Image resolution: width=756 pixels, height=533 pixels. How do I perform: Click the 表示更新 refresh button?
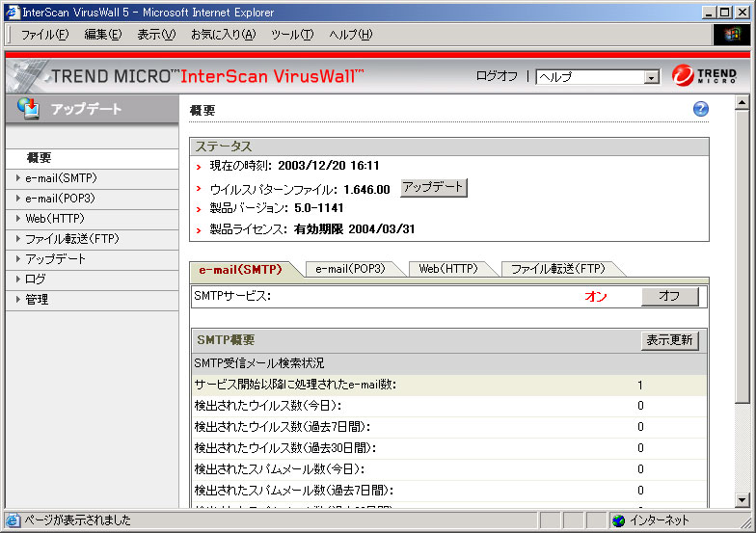coord(669,341)
